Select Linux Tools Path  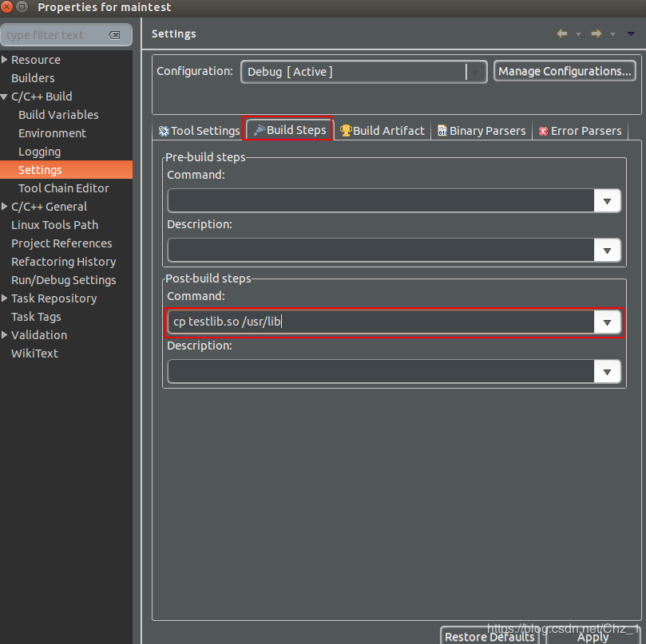(55, 225)
